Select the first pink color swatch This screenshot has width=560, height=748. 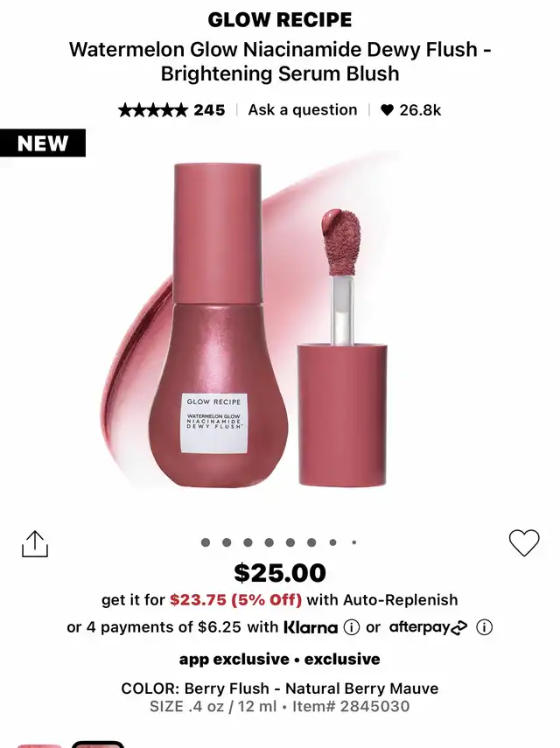click(x=39, y=745)
